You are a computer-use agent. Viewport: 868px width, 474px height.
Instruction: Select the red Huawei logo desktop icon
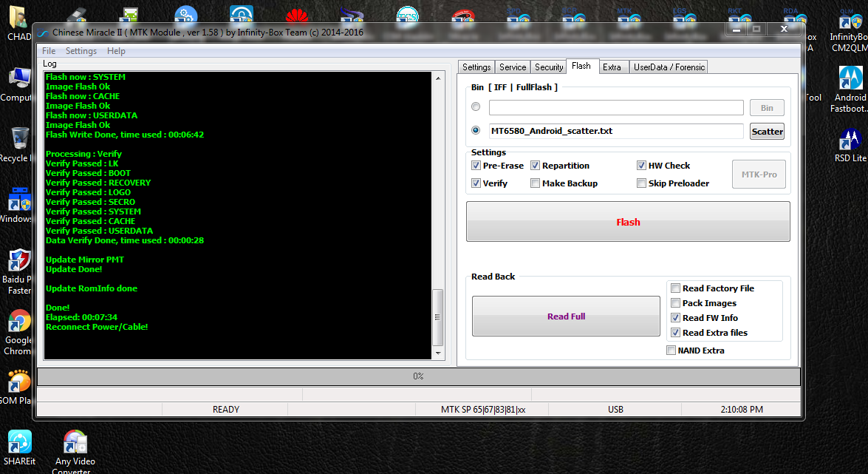pos(297,16)
